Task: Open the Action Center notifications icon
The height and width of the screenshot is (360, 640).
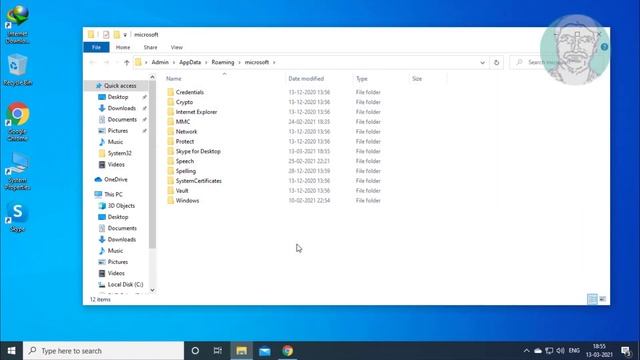Action: tap(626, 351)
